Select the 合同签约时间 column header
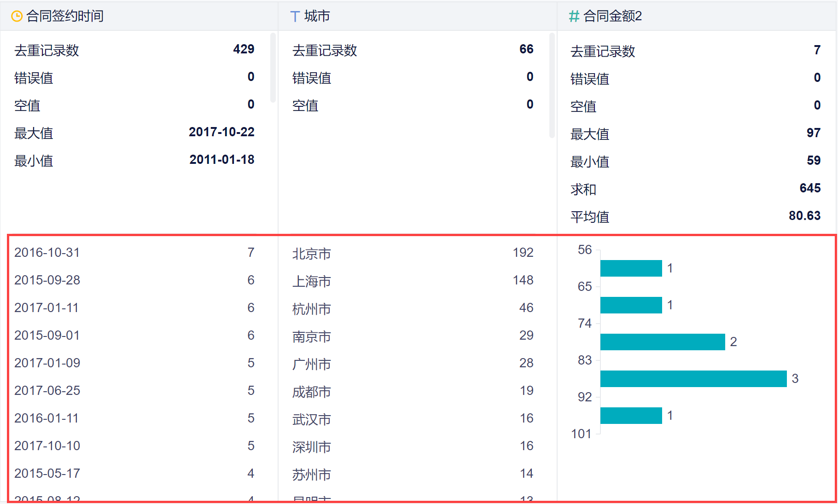 pos(65,17)
